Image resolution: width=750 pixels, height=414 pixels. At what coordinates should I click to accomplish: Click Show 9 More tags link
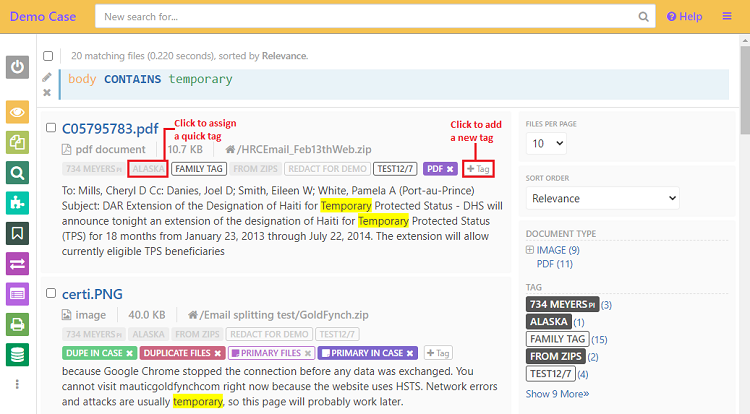(x=558, y=394)
